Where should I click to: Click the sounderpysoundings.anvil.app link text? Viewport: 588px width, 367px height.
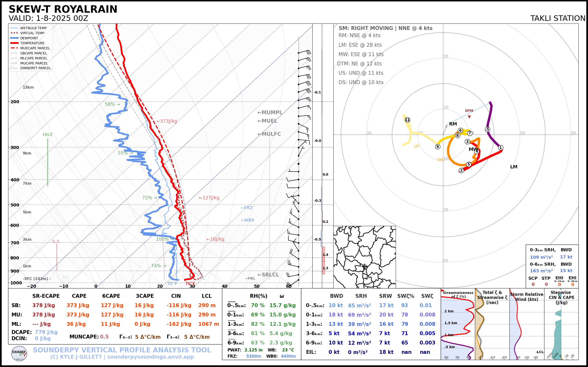pos(150,357)
